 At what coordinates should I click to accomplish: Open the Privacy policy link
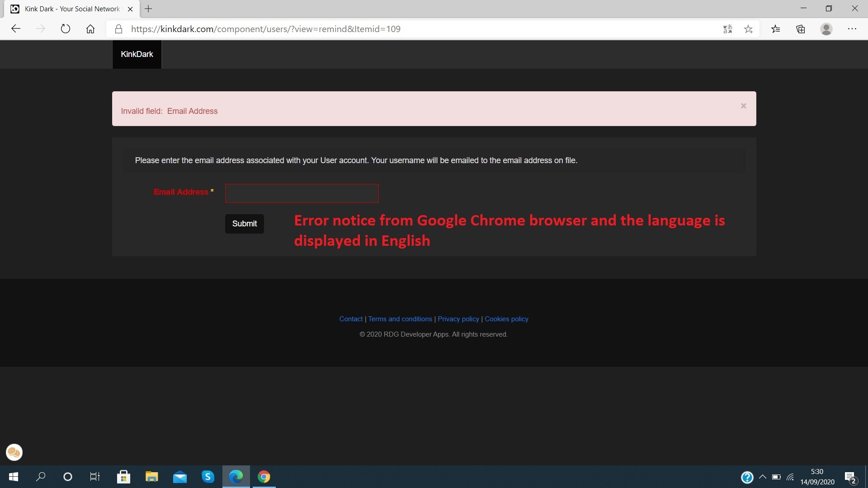pyautogui.click(x=458, y=319)
